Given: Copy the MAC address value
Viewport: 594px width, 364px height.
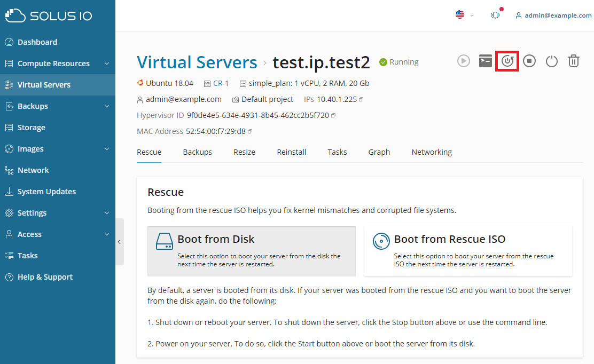Looking at the screenshot, I should (250, 131).
